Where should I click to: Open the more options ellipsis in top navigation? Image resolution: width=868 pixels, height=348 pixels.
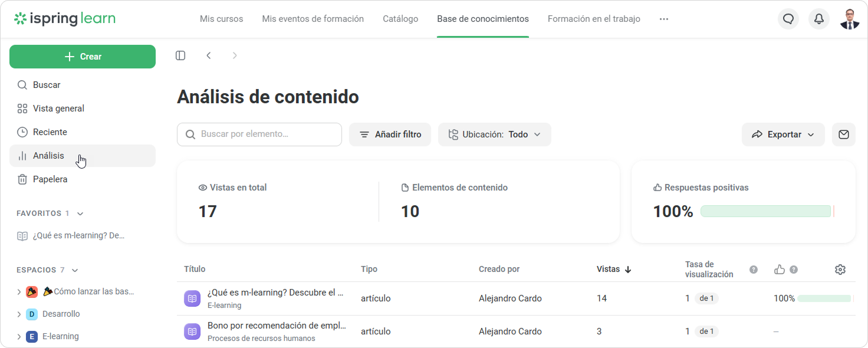point(664,19)
